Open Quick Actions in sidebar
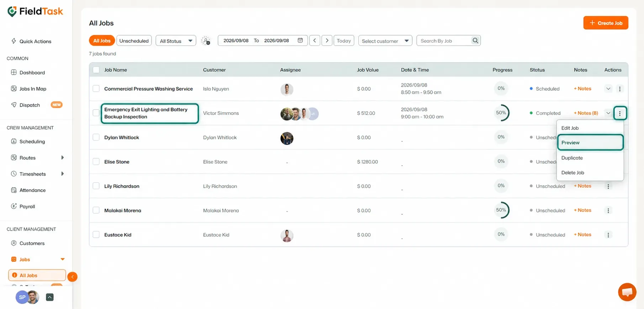 (x=31, y=41)
